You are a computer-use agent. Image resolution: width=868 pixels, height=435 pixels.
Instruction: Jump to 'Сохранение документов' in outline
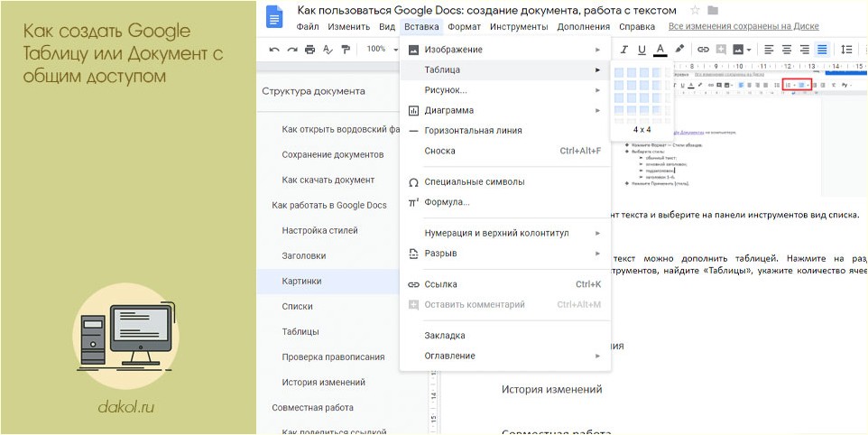point(333,154)
